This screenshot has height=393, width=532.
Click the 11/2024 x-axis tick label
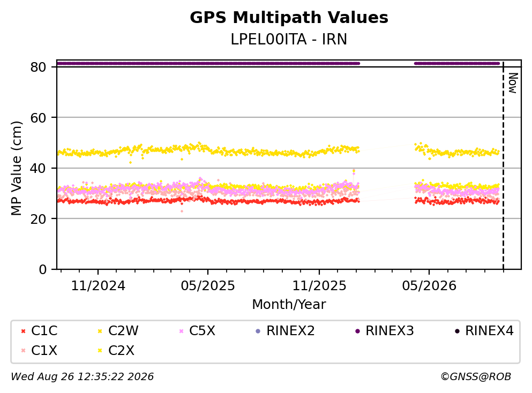[x=98, y=286]
